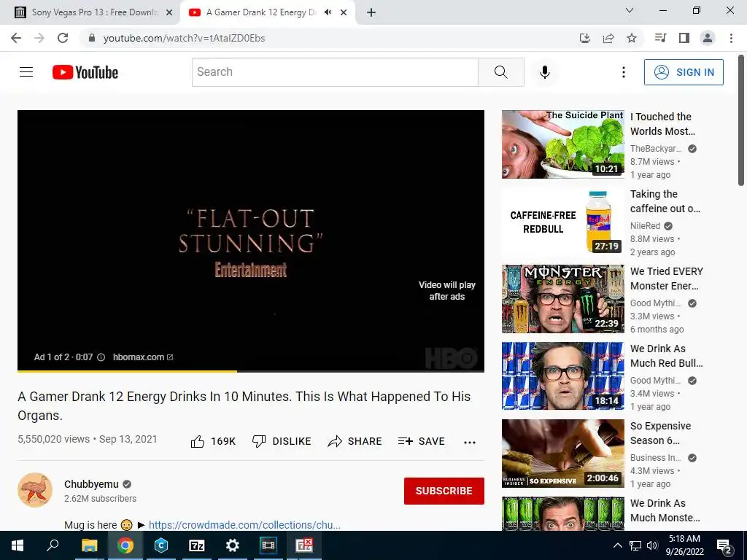Subscribe to the Chubbyemu channel
747x560 pixels.
(x=444, y=491)
